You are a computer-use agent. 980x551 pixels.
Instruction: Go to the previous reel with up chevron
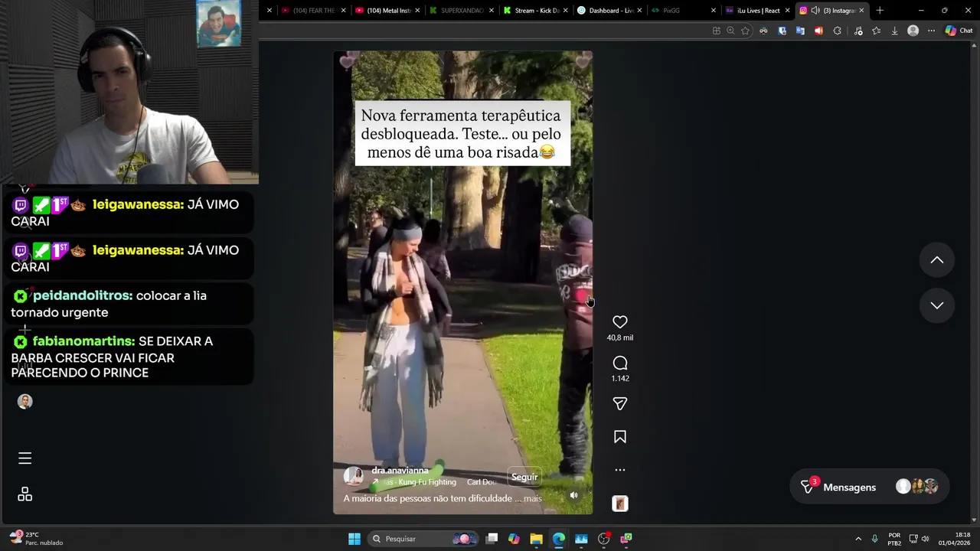click(936, 260)
